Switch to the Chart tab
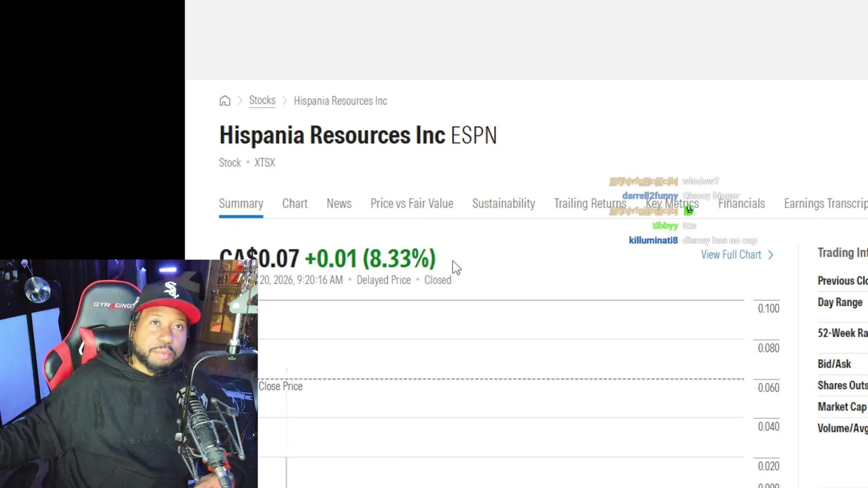This screenshot has width=868, height=488. 295,203
